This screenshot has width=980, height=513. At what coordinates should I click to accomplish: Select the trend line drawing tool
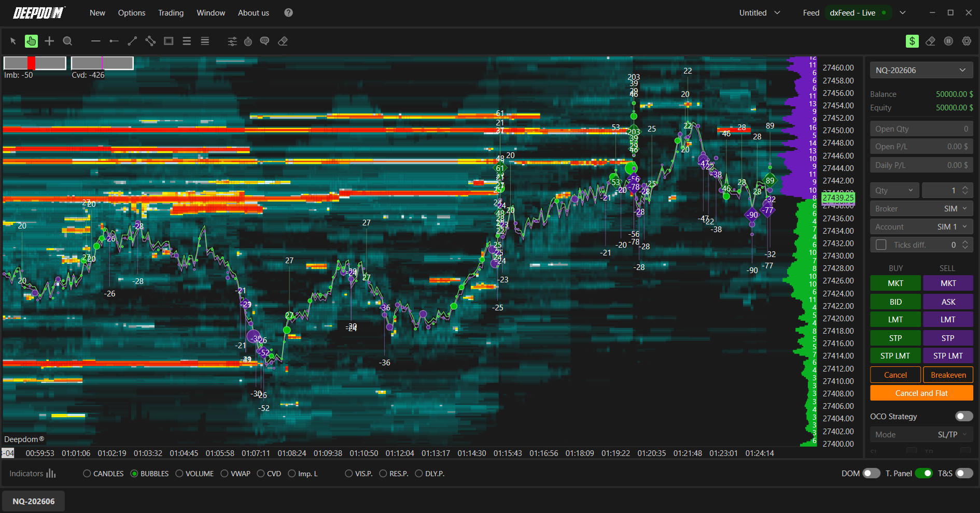(x=132, y=41)
